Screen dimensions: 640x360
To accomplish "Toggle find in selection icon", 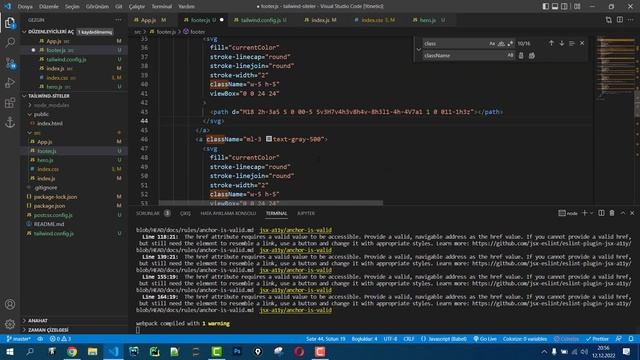I will coord(572,43).
